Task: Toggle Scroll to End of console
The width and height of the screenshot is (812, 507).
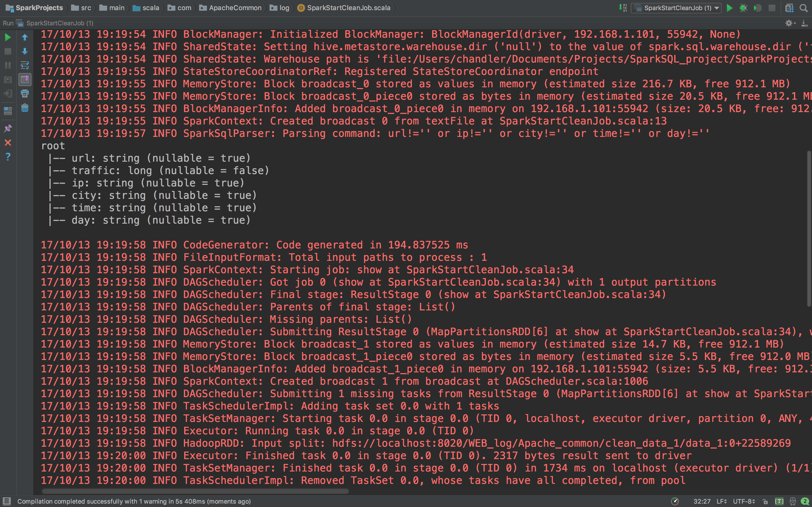Action: point(25,79)
